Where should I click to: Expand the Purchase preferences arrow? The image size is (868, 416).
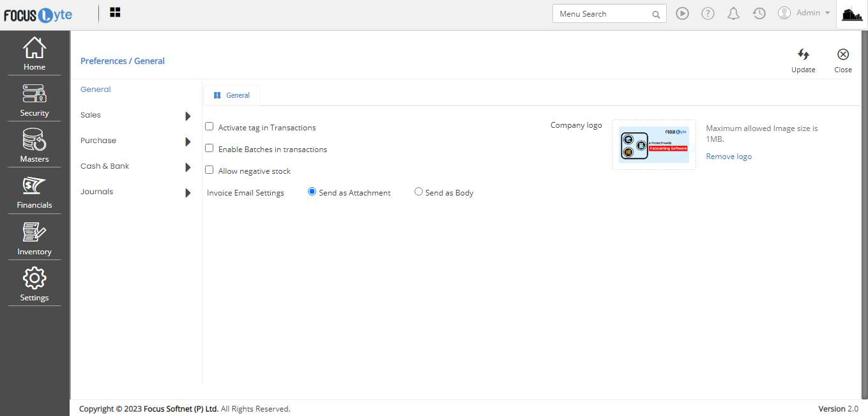[x=188, y=142]
